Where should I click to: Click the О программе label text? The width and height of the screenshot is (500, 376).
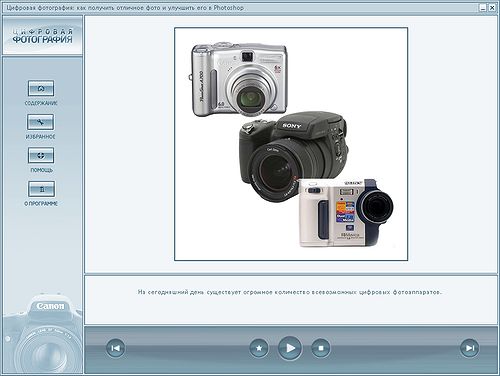click(x=41, y=203)
